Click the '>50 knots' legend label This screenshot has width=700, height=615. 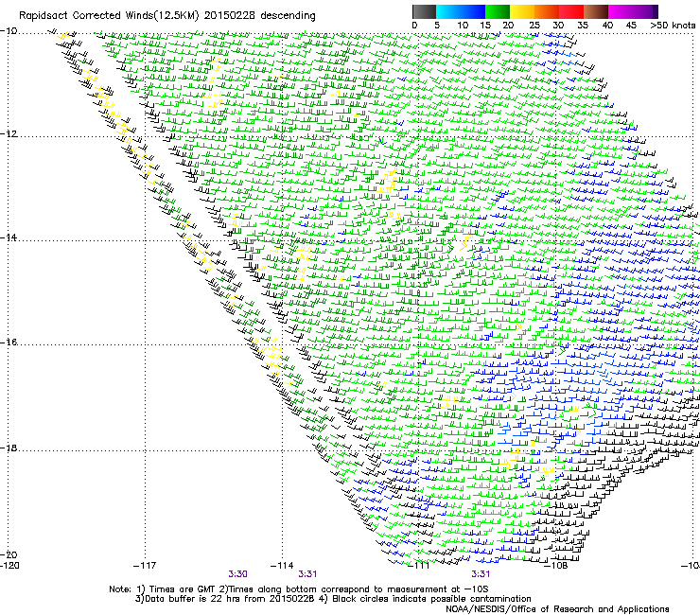click(673, 25)
